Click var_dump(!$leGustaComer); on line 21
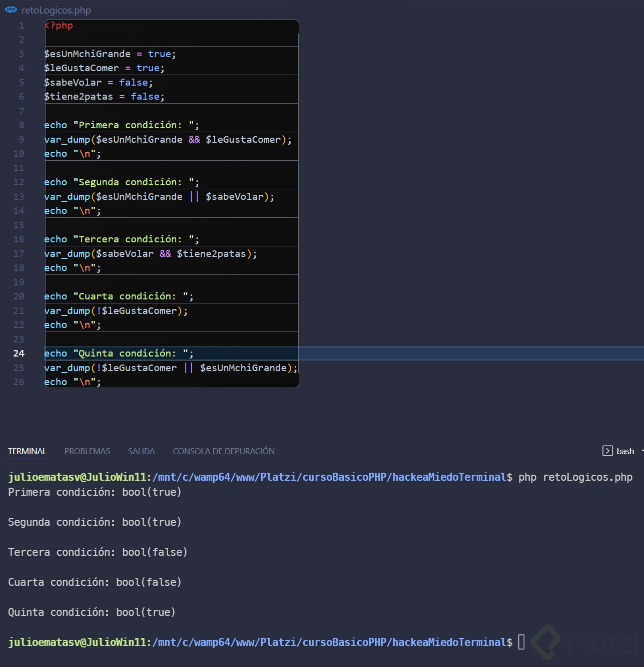The image size is (644, 667). coord(116,311)
